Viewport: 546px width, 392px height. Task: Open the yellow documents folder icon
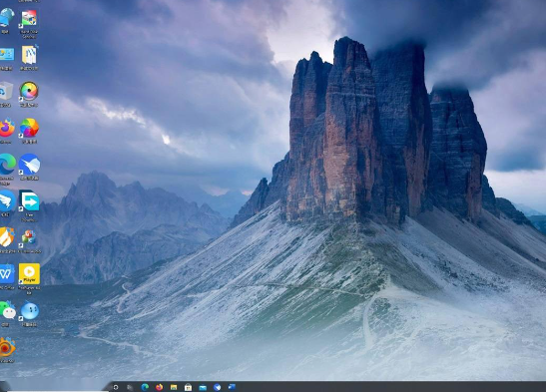(x=29, y=55)
